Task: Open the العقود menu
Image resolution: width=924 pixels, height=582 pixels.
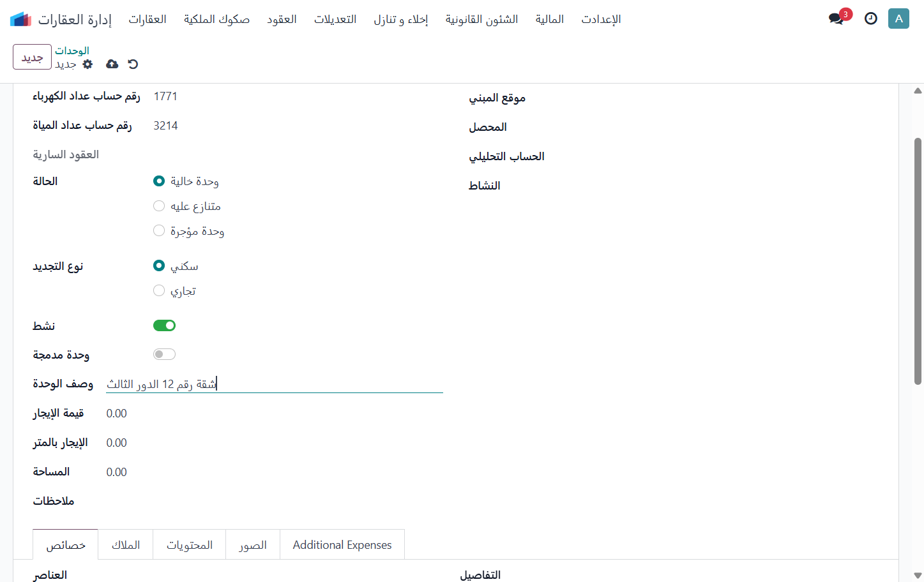Action: coord(282,19)
